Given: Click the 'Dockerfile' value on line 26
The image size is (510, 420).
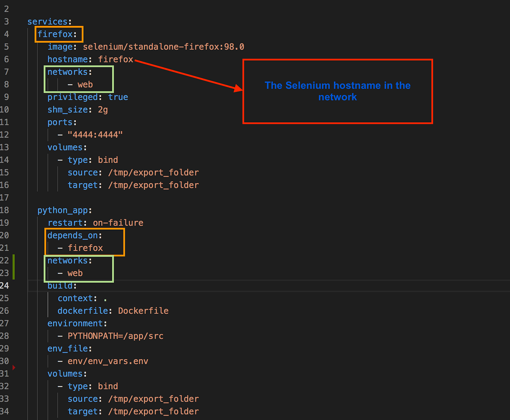Looking at the screenshot, I should [x=143, y=311].
